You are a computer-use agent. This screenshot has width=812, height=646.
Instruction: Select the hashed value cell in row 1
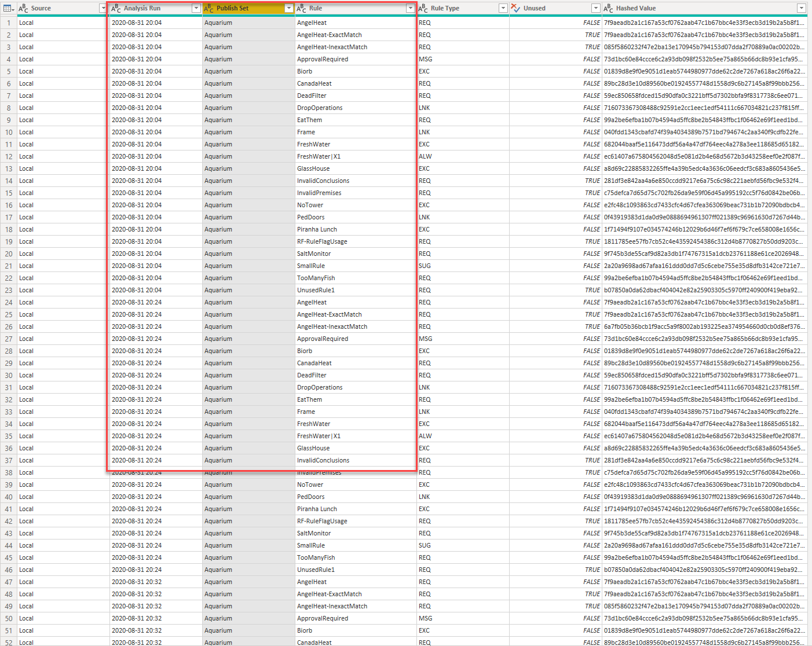click(705, 23)
